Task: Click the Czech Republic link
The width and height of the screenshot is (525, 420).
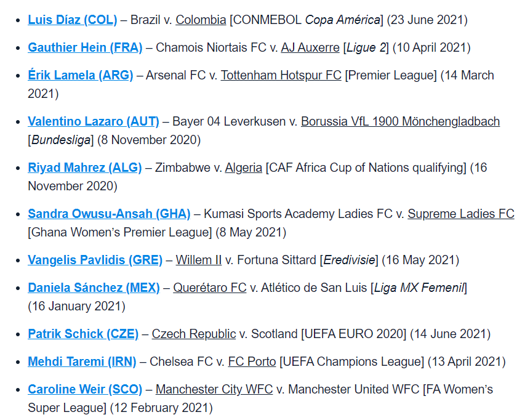Action: click(193, 334)
